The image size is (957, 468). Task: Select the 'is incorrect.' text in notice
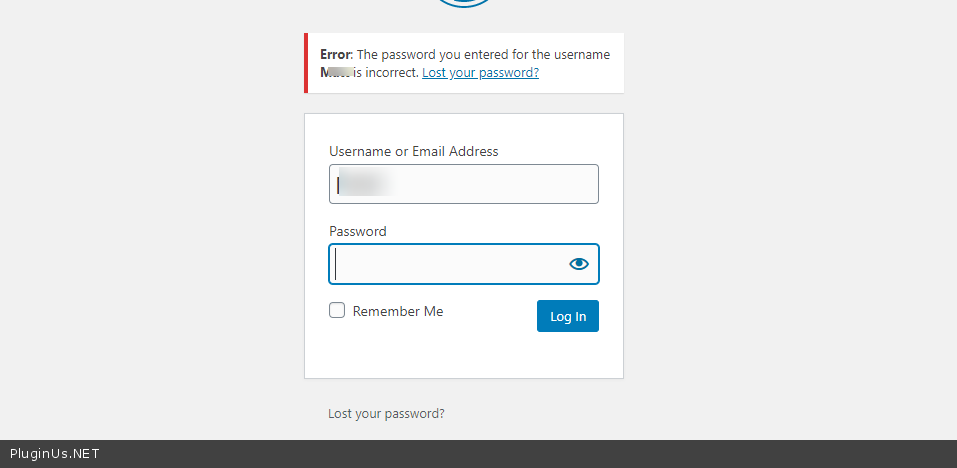pyautogui.click(x=386, y=73)
